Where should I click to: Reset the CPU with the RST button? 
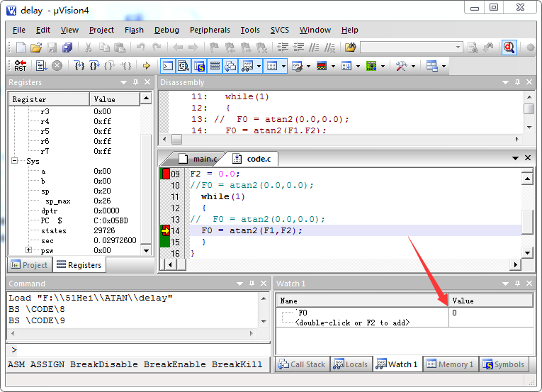(21, 65)
